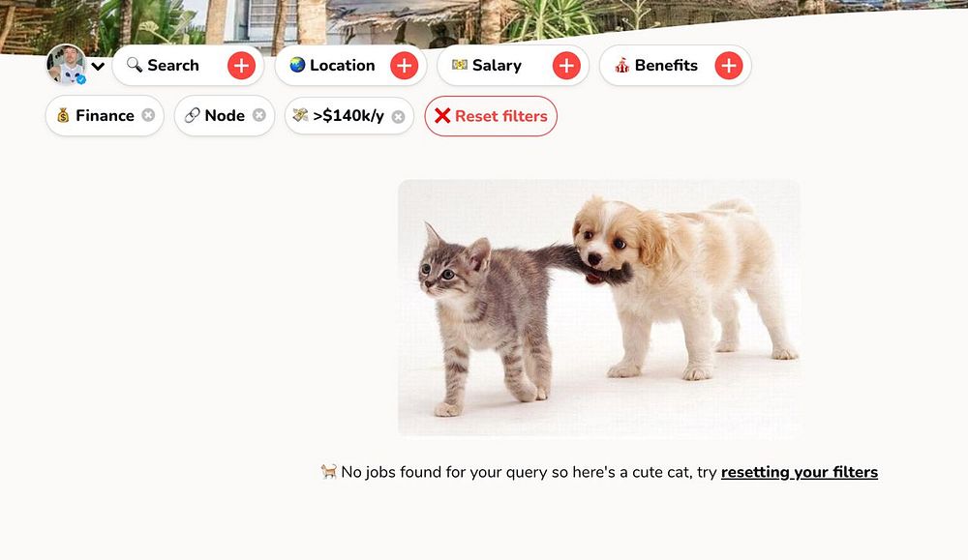Click the magnifying glass search icon
Image resolution: width=968 pixels, height=560 pixels.
tap(134, 65)
